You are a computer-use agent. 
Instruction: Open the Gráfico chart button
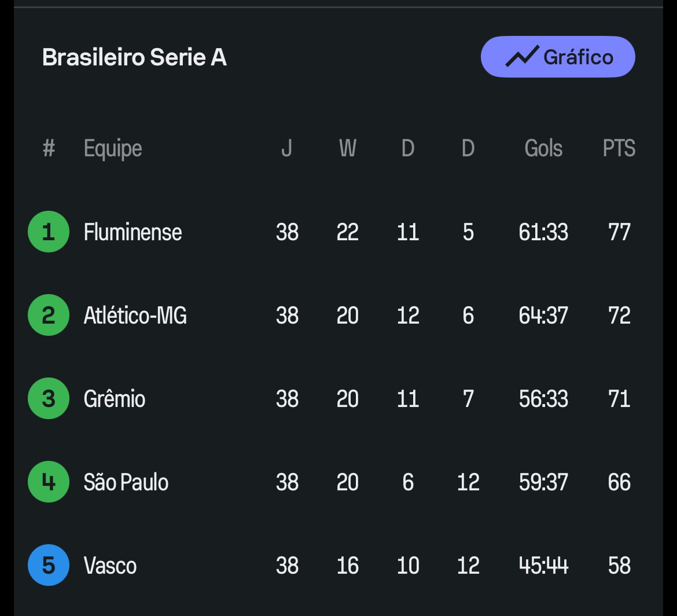pyautogui.click(x=558, y=57)
